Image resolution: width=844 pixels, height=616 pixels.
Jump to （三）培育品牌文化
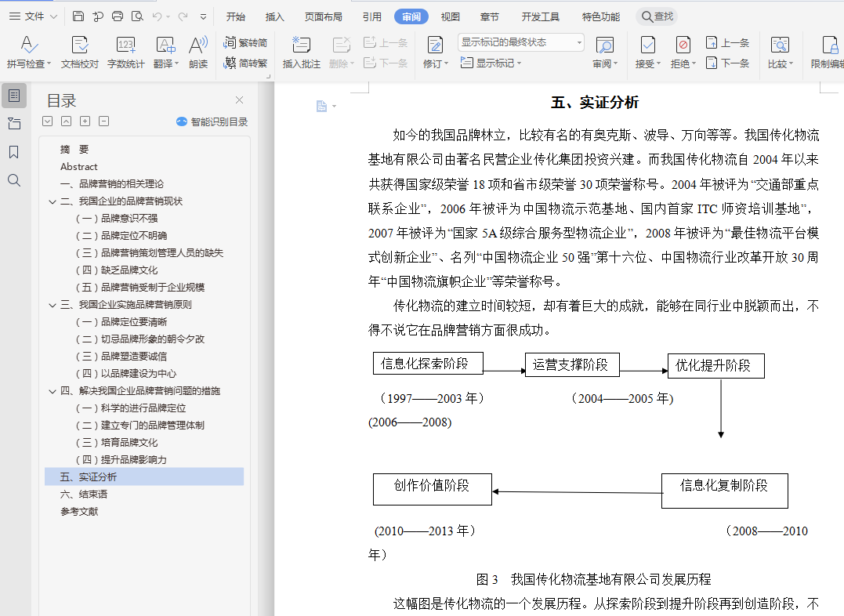117,443
